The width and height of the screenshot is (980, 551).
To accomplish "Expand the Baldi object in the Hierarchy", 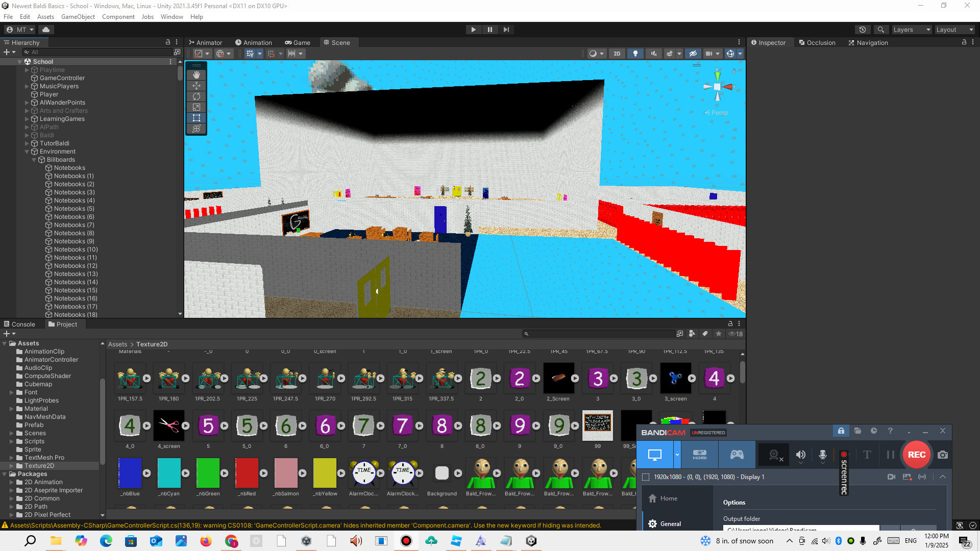I will tap(27, 135).
